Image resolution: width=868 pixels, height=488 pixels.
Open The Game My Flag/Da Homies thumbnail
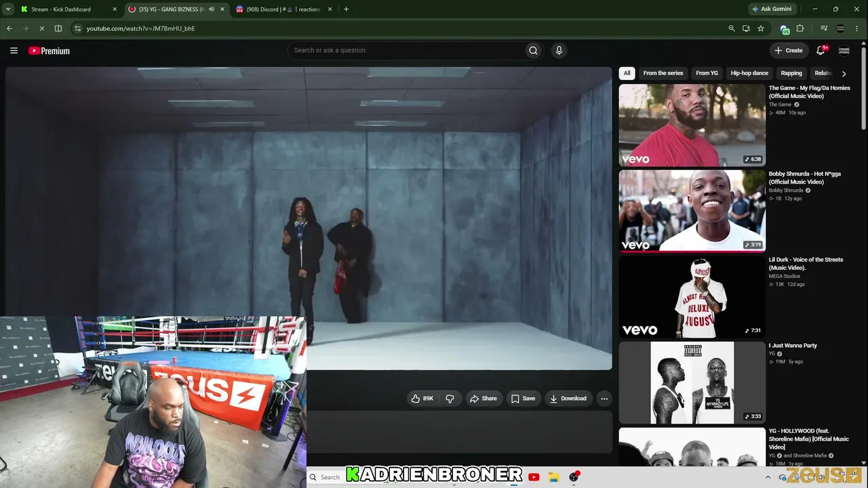coord(692,125)
